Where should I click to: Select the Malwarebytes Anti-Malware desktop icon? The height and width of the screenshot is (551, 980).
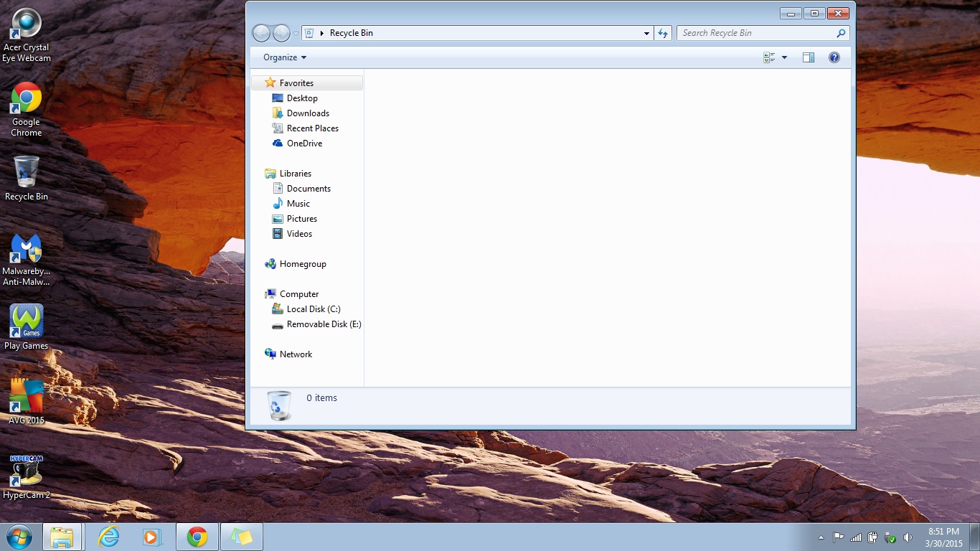point(27,260)
